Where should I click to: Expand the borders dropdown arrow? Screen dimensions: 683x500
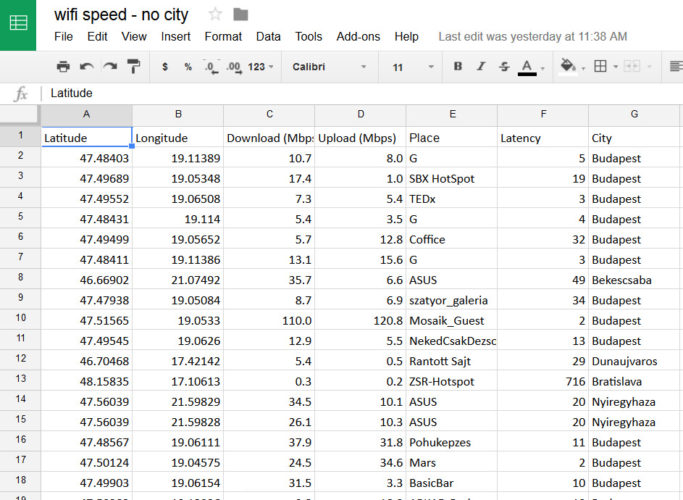point(615,67)
